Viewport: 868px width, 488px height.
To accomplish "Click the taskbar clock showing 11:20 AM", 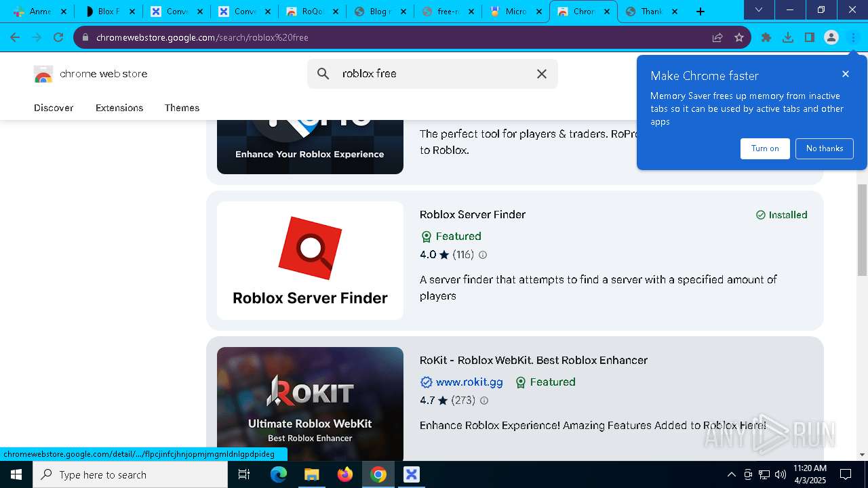I will 810,474.
